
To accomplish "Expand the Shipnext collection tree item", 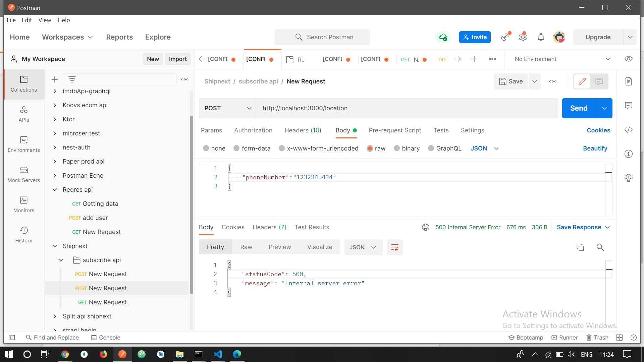I will tap(54, 246).
